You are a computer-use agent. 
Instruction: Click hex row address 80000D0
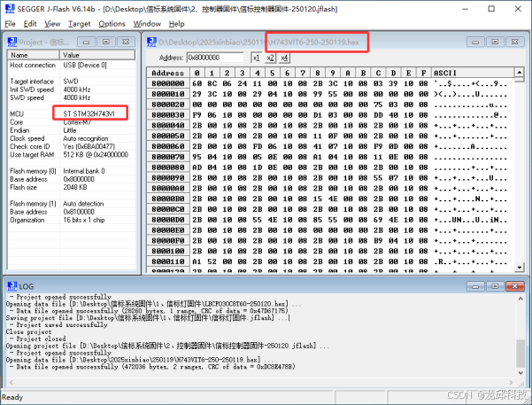click(x=167, y=220)
